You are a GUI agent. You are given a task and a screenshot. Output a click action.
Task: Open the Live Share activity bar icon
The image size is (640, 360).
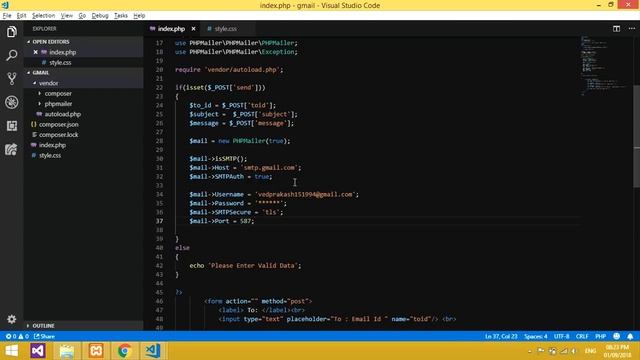pyautogui.click(x=11, y=149)
